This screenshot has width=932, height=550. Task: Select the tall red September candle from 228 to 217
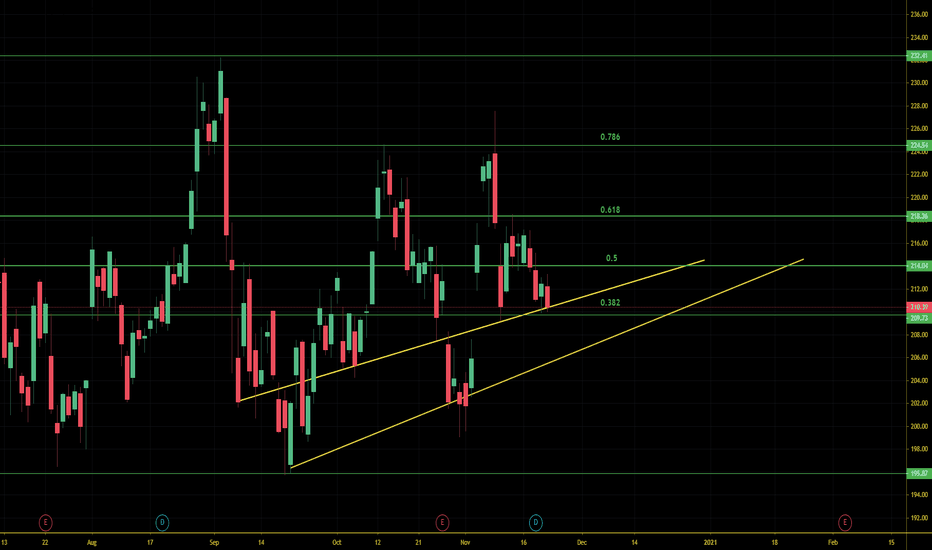(226, 166)
